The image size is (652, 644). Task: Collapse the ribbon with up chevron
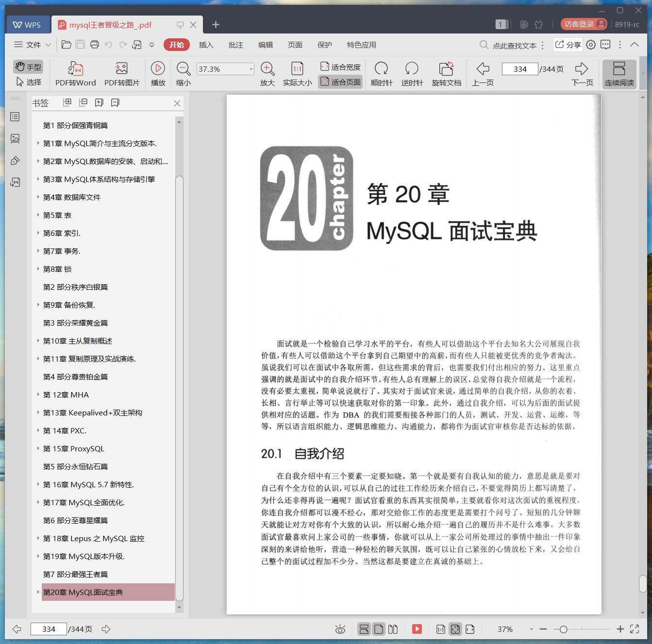pos(635,44)
